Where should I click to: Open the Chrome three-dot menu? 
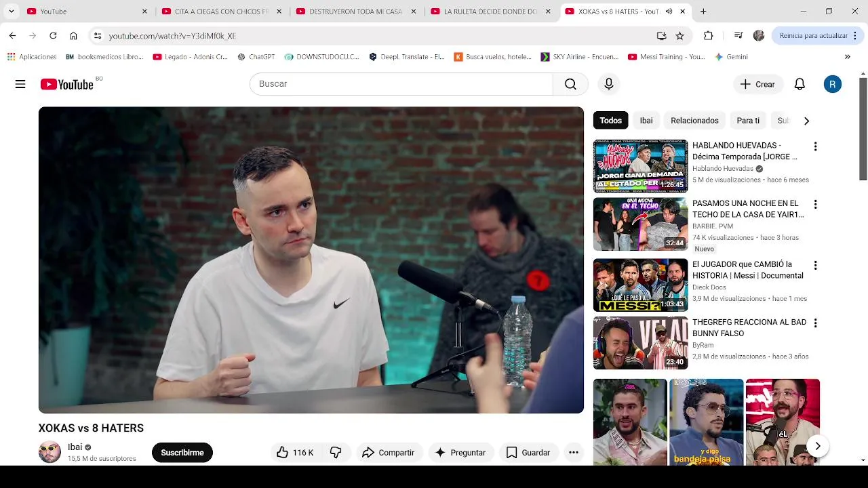pos(856,36)
